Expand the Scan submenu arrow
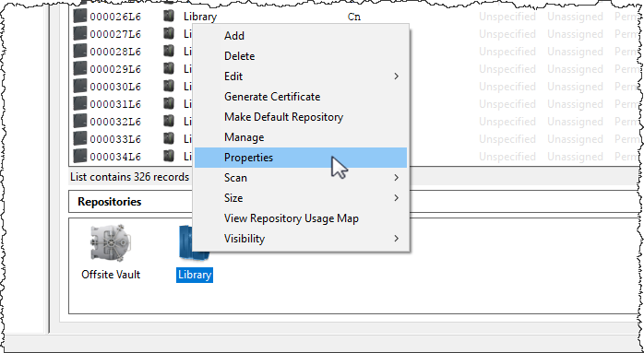This screenshot has width=644, height=353. 397,178
